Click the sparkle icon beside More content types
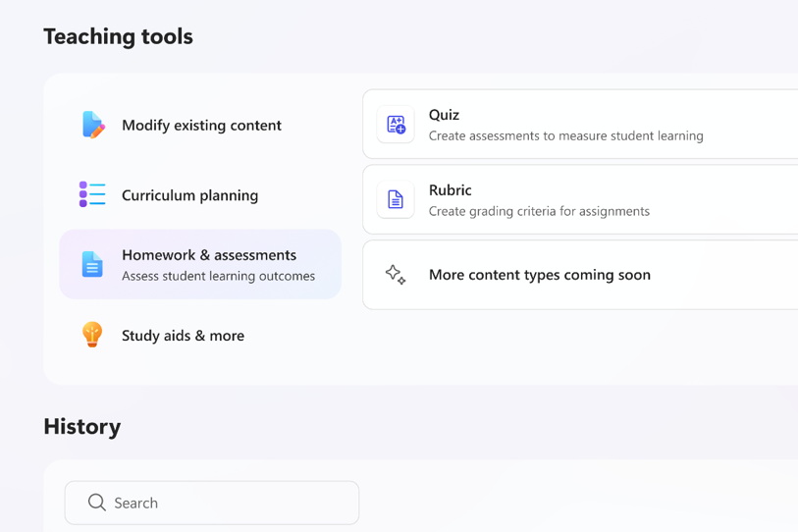This screenshot has height=532, width=798. point(396,275)
